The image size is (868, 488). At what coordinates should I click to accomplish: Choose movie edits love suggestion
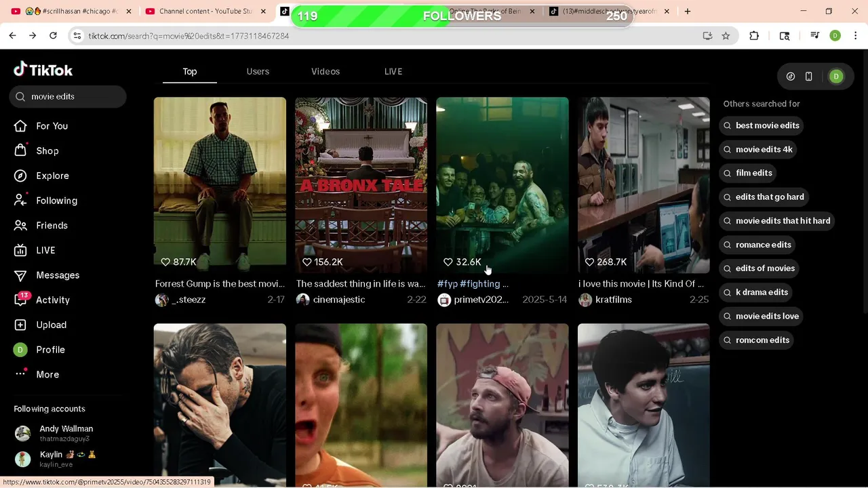[x=761, y=316]
